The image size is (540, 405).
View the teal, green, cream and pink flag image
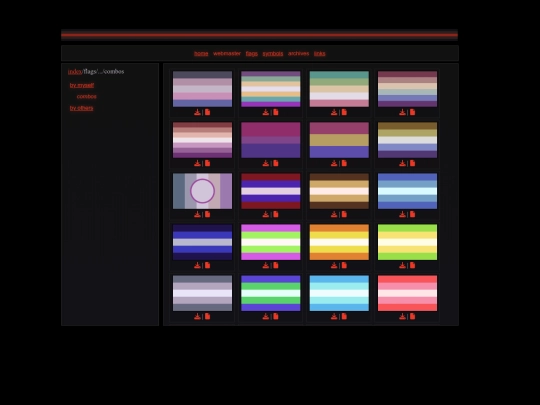click(x=339, y=89)
